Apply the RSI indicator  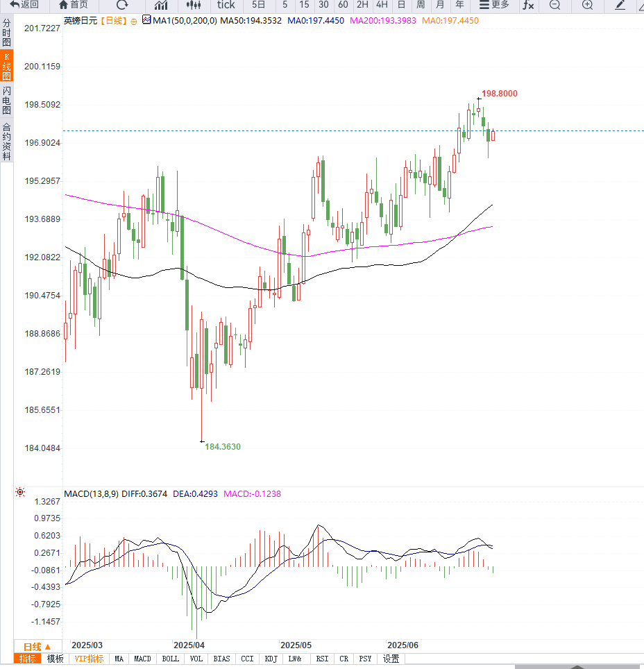322,659
